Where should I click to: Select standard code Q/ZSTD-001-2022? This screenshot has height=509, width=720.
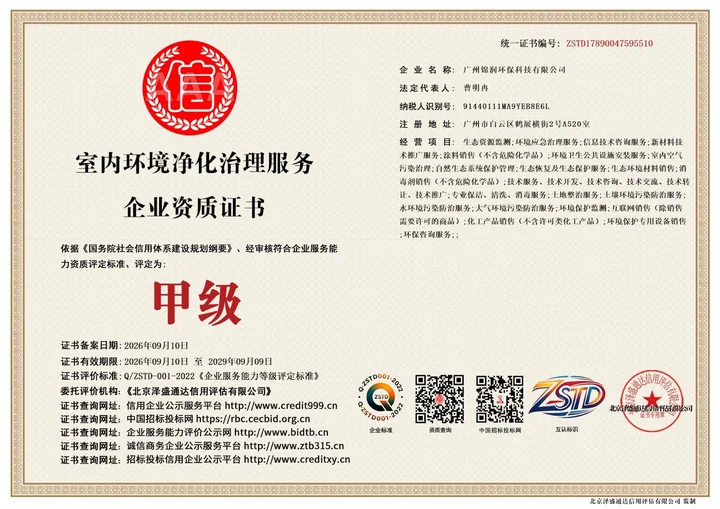(159, 376)
